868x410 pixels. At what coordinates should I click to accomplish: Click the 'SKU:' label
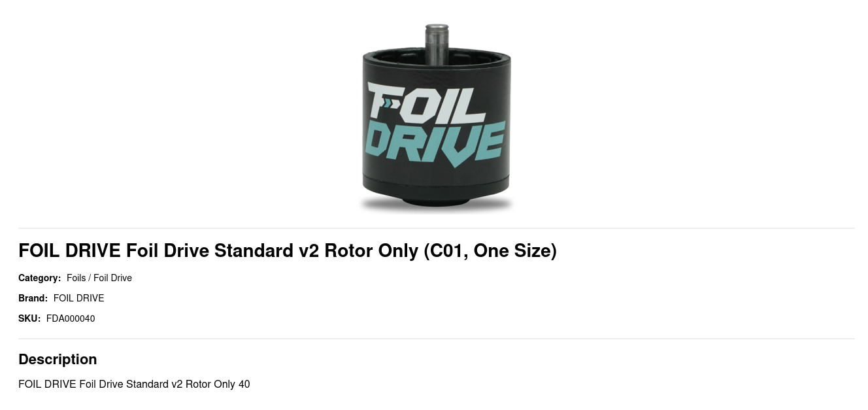click(29, 318)
